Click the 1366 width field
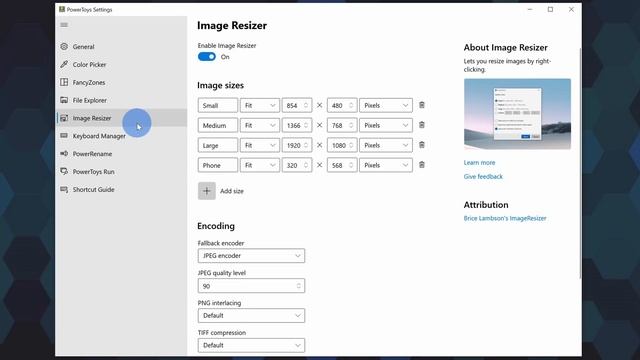The height and width of the screenshot is (360, 640). [x=297, y=125]
